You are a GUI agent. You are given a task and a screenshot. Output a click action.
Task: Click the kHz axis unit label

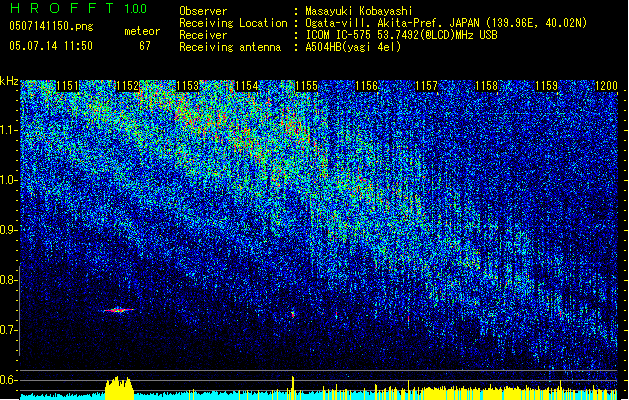(9, 81)
